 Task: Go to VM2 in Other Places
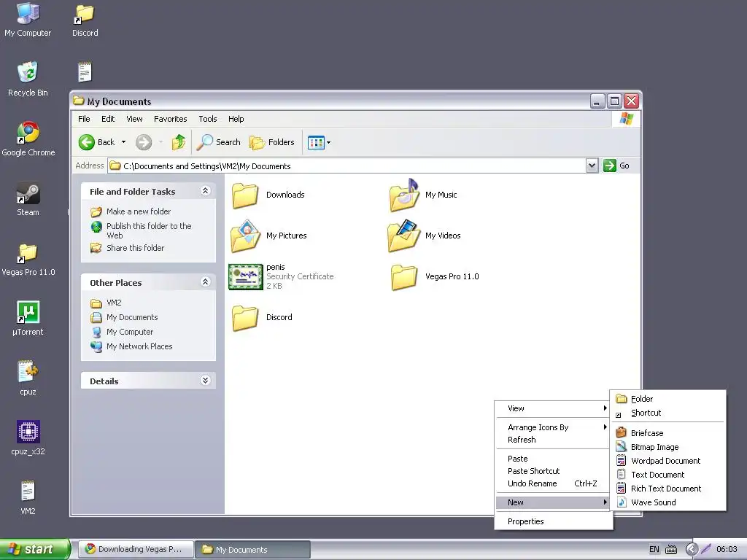pyautogui.click(x=114, y=303)
